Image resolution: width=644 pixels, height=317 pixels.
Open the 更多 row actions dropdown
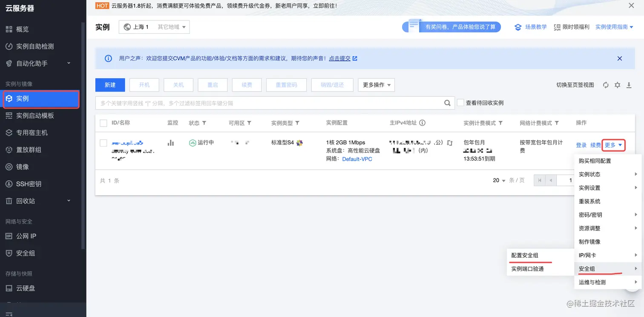pos(613,145)
